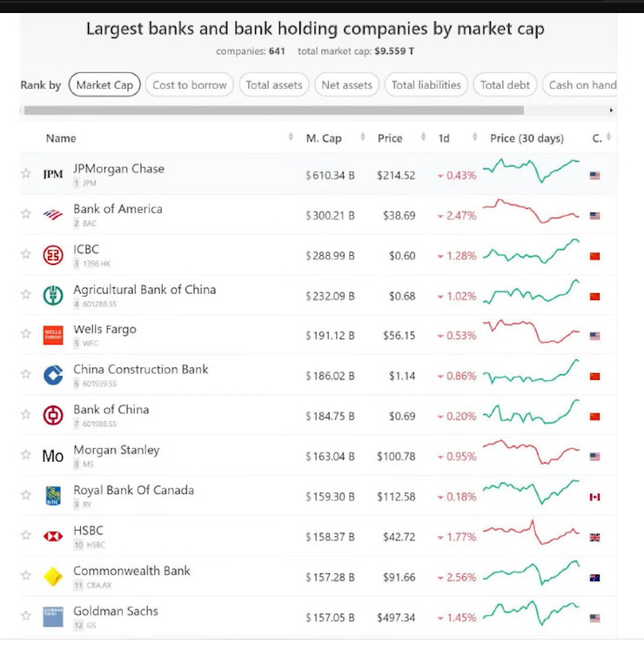Click the horizontal scrollbar under rank options
This screenshot has height=656, width=644.
(x=273, y=110)
